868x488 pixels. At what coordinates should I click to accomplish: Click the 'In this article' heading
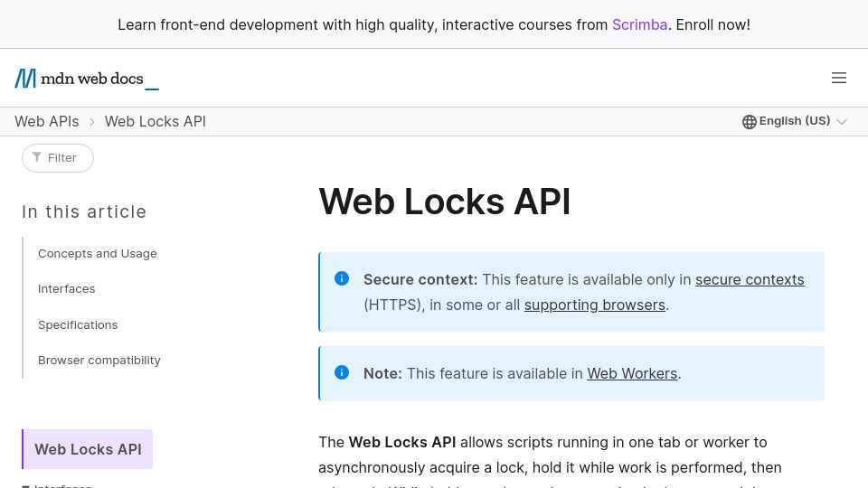84,211
